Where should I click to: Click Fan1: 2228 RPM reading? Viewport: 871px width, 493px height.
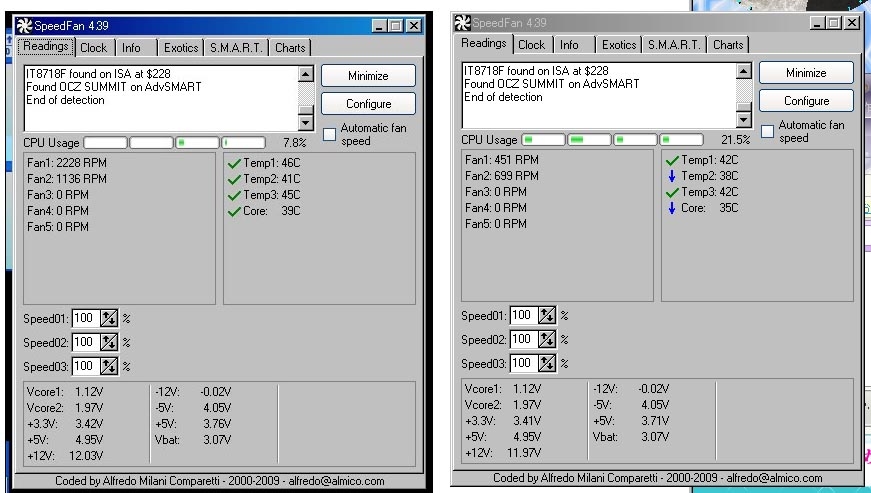pyautogui.click(x=67, y=163)
